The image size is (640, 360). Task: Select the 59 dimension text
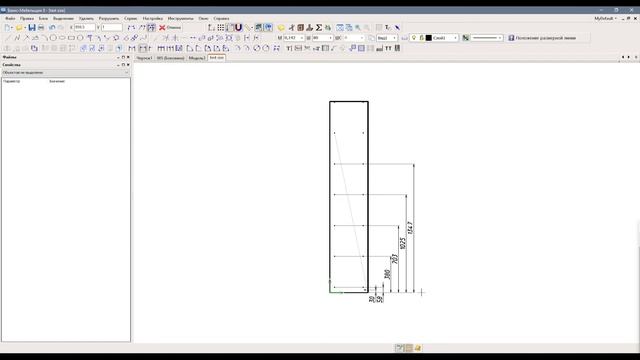[x=380, y=299]
